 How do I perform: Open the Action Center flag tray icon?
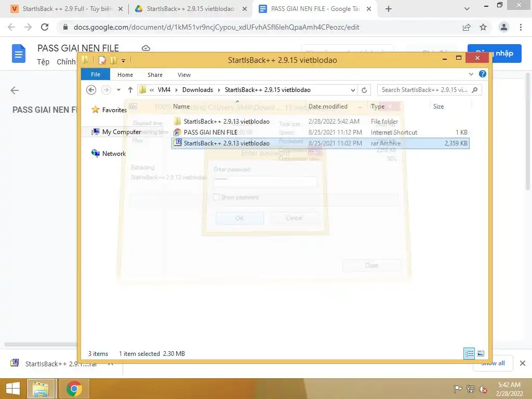(x=458, y=389)
